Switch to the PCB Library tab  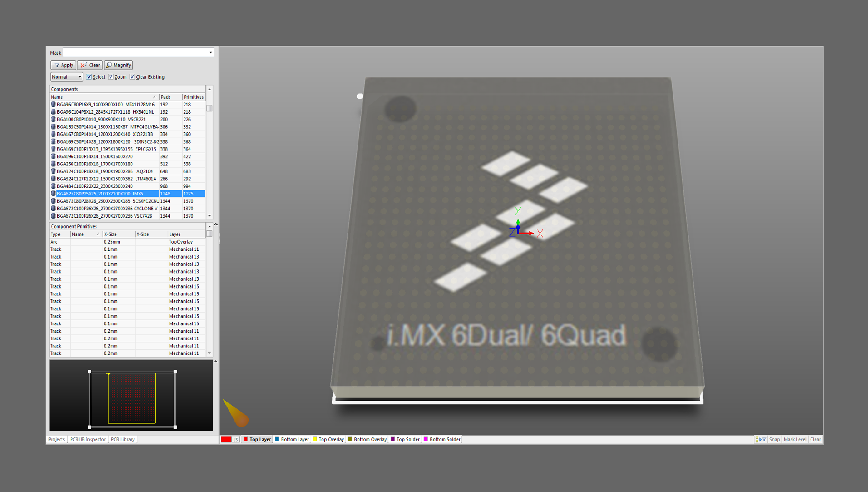point(122,440)
